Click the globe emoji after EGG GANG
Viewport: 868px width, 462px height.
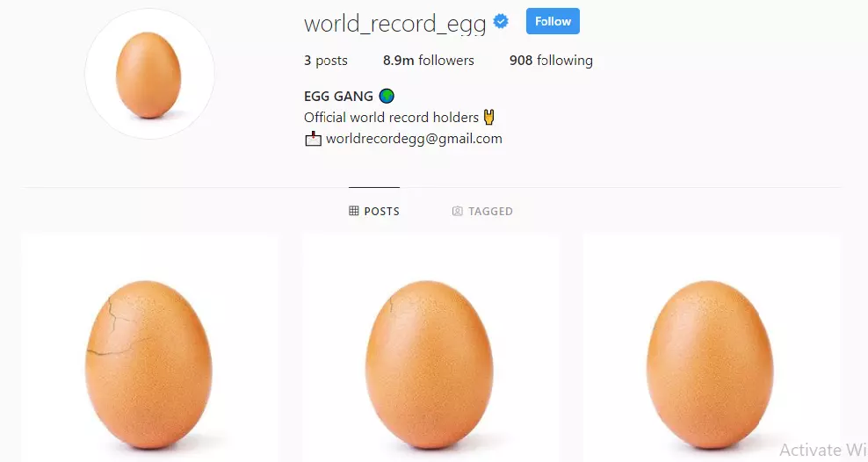click(x=387, y=97)
